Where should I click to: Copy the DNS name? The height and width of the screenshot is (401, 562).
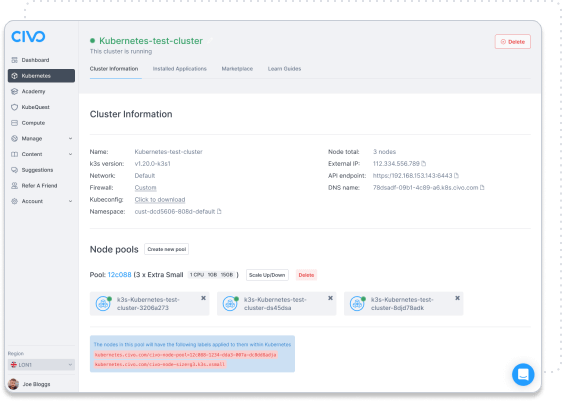(x=482, y=188)
